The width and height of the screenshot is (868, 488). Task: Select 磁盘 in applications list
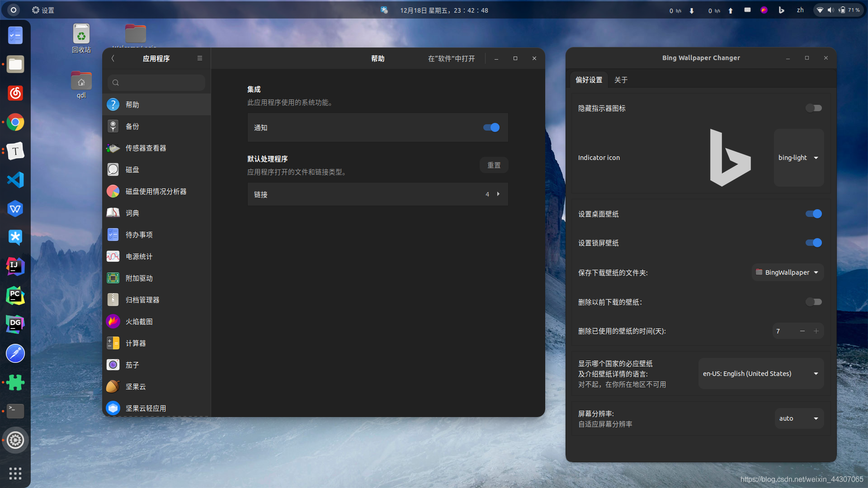tap(157, 169)
